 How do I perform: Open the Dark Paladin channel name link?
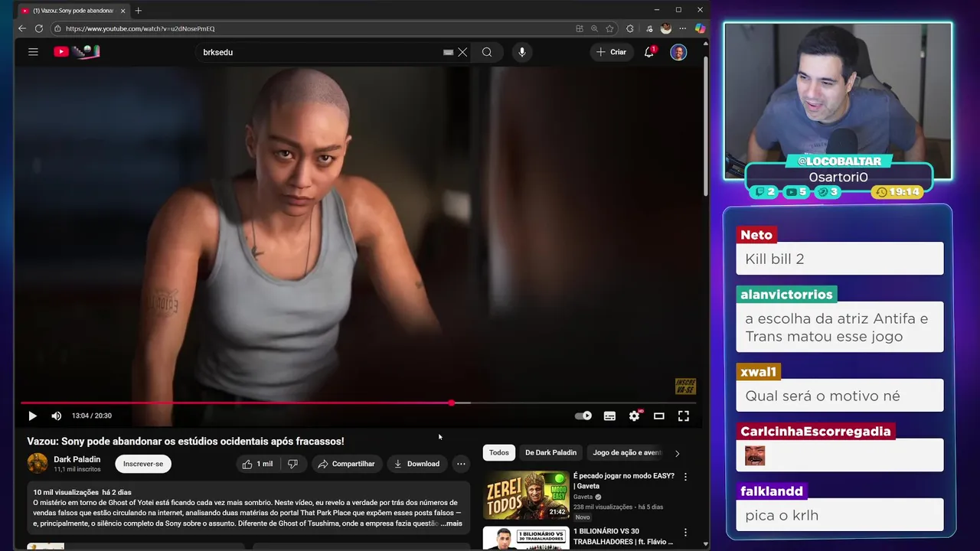click(x=77, y=459)
